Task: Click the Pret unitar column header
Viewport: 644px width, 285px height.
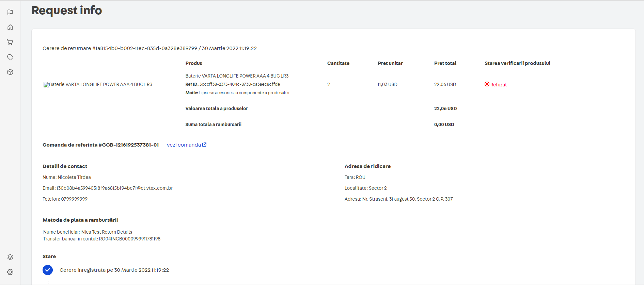Action: pos(390,63)
